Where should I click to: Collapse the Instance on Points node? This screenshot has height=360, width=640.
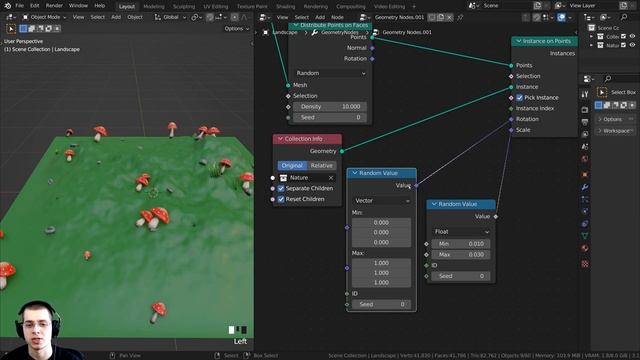[x=518, y=41]
